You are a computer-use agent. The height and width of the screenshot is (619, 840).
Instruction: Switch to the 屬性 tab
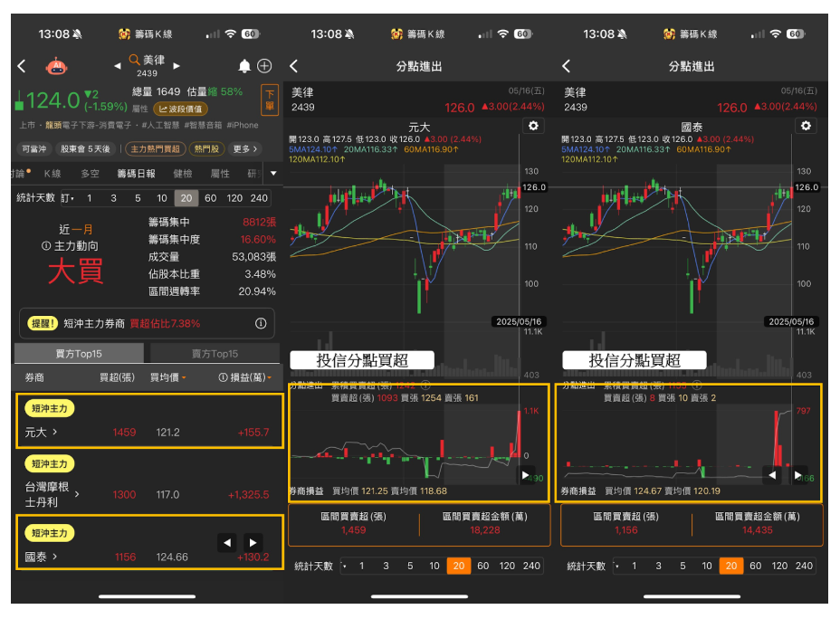(x=220, y=174)
